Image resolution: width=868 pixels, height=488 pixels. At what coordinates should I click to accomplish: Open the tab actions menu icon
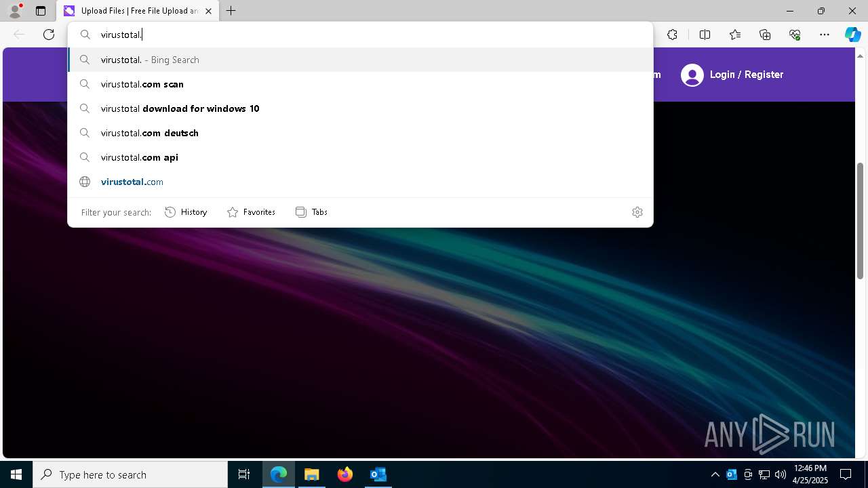click(41, 11)
